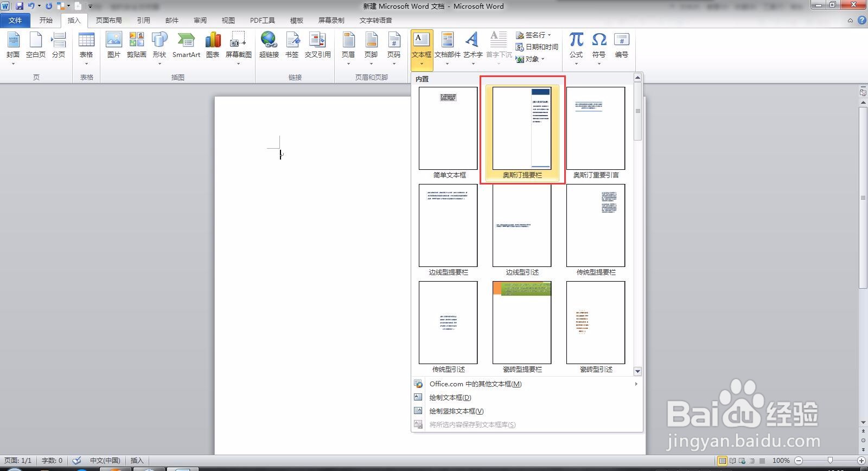Open Quick Parts (文档部件)

pyautogui.click(x=447, y=48)
